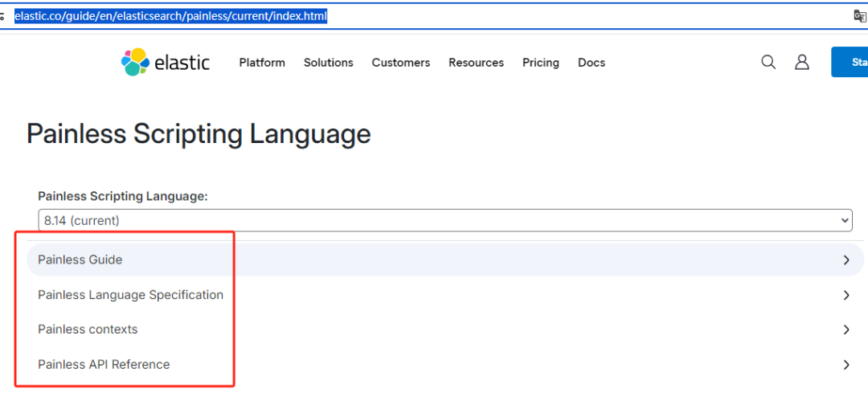
Task: Open the Resources menu
Action: (x=476, y=63)
